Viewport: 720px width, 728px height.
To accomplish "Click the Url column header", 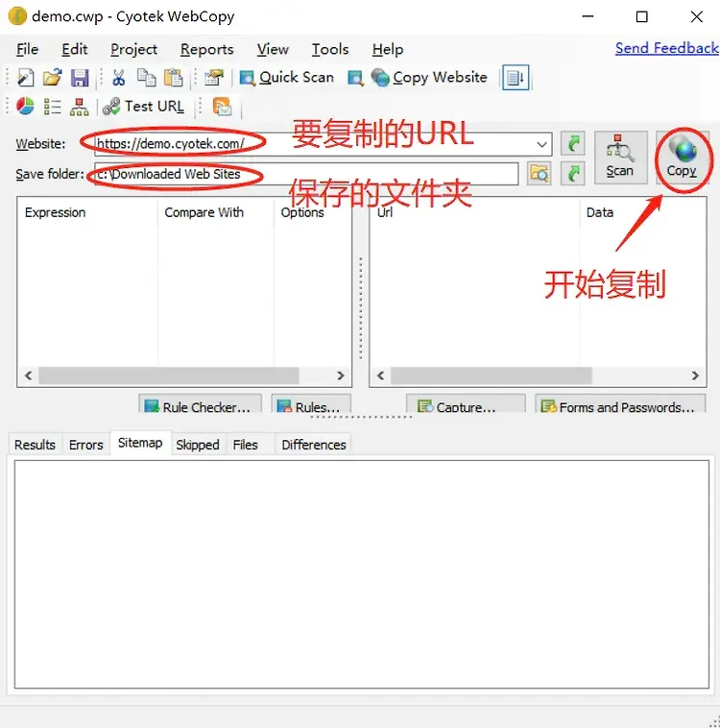I will (x=474, y=212).
